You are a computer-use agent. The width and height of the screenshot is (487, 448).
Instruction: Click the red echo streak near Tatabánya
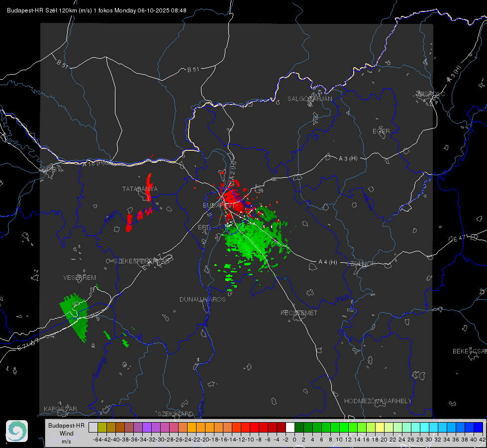point(149,187)
